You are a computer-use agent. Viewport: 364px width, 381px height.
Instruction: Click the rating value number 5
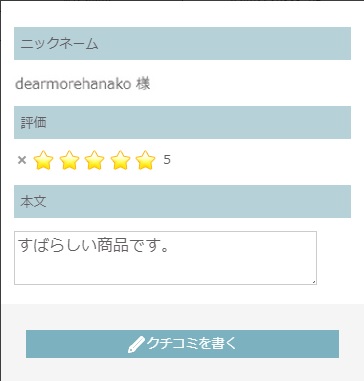pyautogui.click(x=167, y=160)
